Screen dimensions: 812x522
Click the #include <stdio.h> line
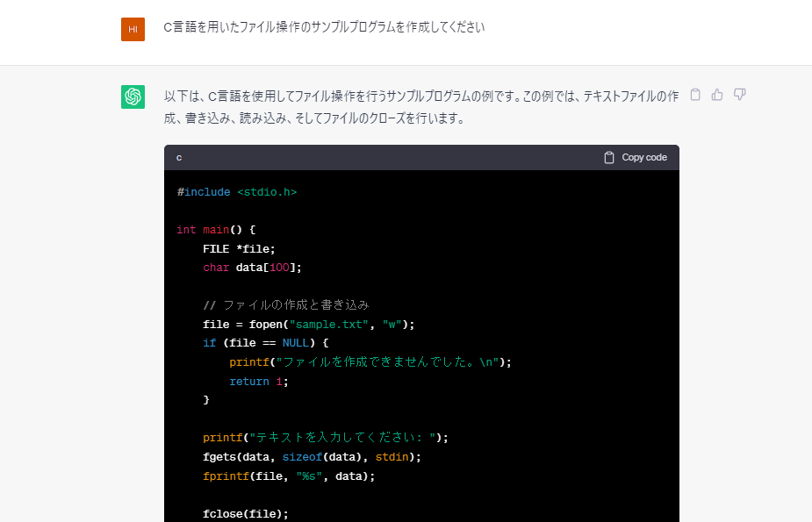point(237,192)
